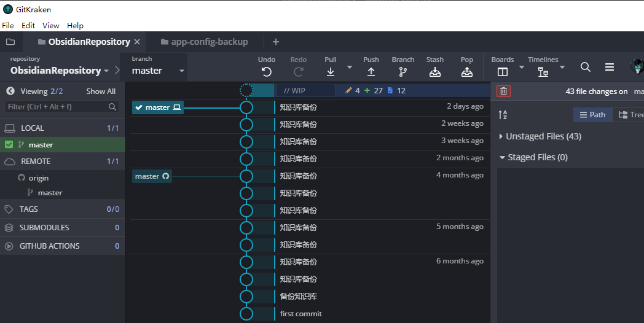Click the Pop stash icon
Image resolution: width=644 pixels, height=323 pixels.
coord(467,71)
